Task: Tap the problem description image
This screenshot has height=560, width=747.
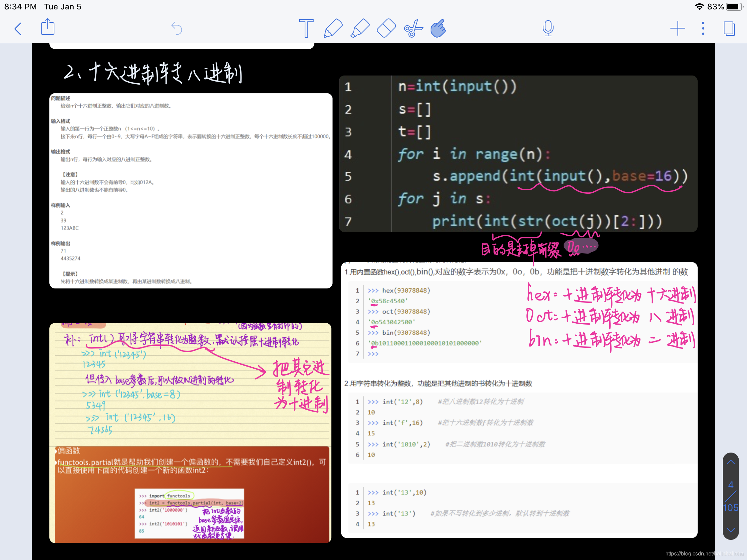Action: (x=191, y=191)
